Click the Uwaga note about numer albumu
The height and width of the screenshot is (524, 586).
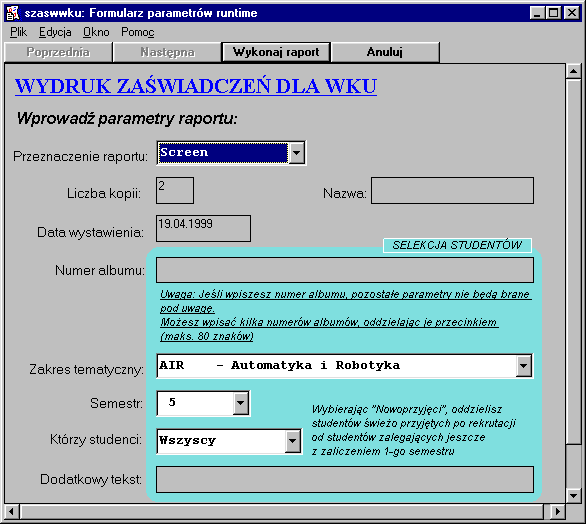pyautogui.click(x=345, y=301)
